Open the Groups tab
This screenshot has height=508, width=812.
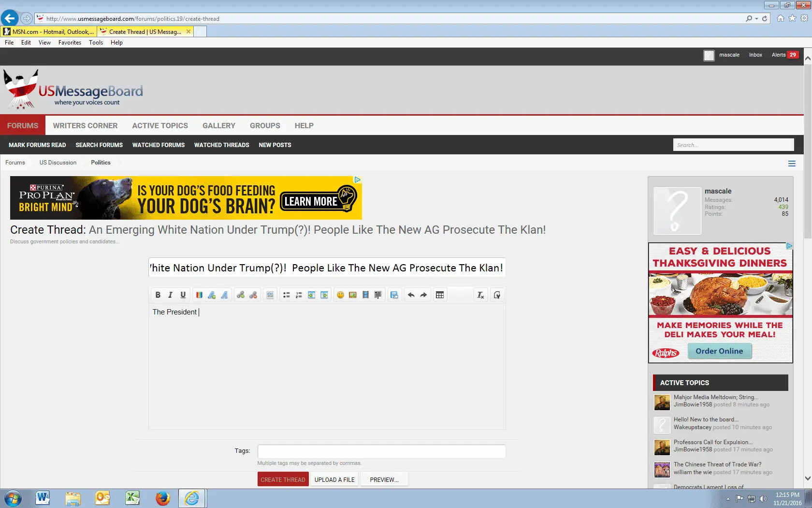265,125
